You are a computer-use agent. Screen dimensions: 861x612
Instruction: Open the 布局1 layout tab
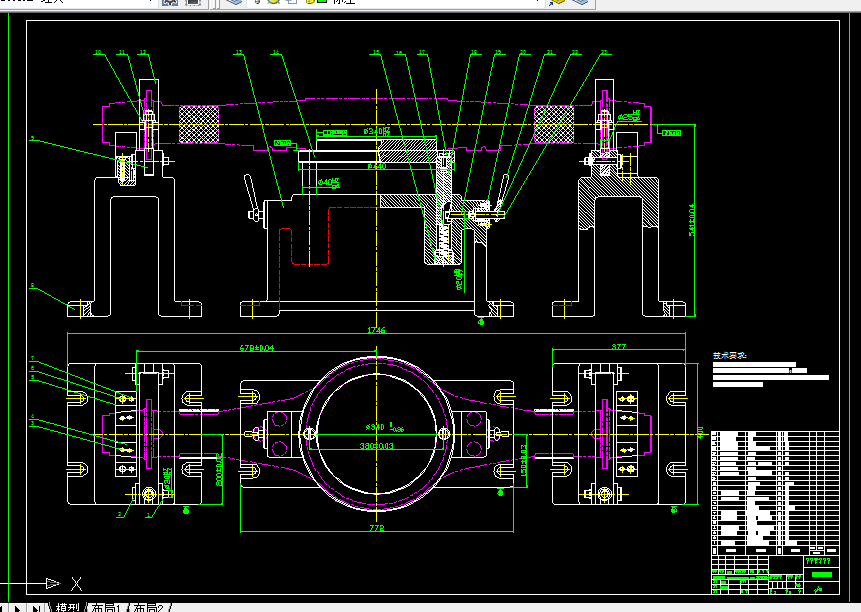pos(106,608)
